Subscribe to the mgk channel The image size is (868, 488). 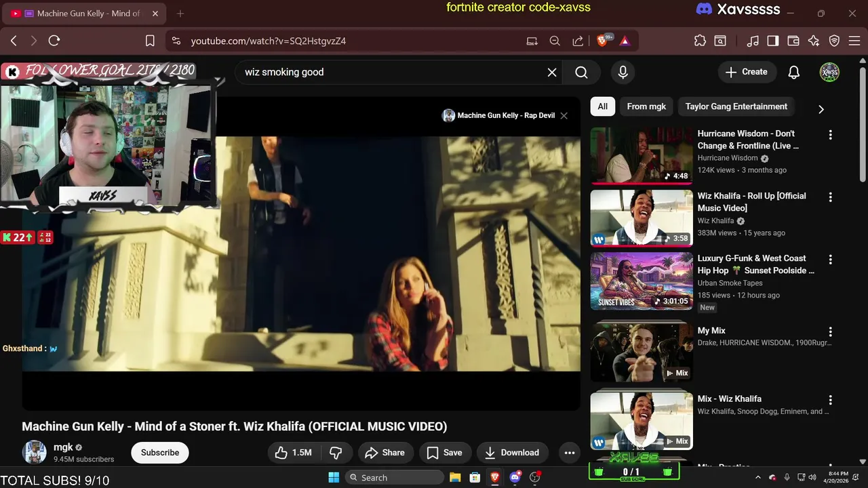[x=160, y=453]
